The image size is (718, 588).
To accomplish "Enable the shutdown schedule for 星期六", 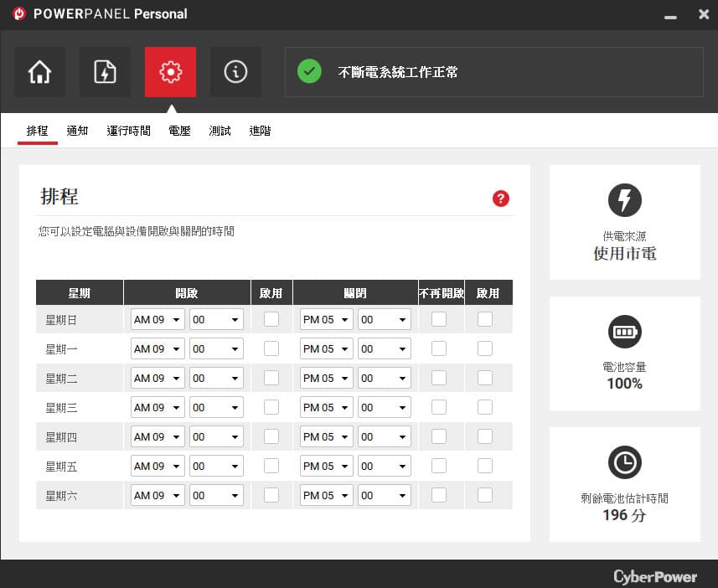I will 484,495.
